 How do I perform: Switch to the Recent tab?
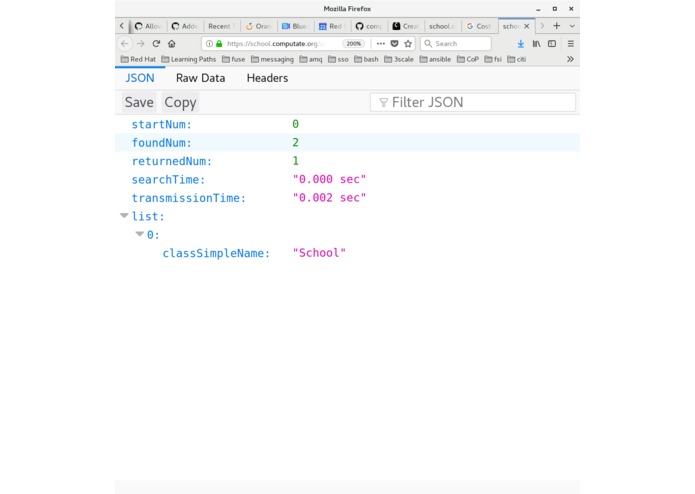(222, 26)
